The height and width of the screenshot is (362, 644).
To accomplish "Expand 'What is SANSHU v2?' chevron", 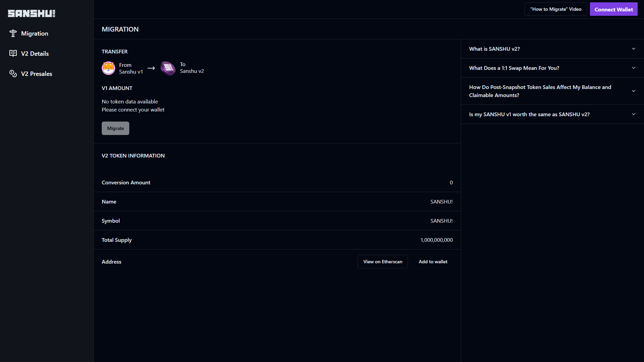I will coord(634,49).
